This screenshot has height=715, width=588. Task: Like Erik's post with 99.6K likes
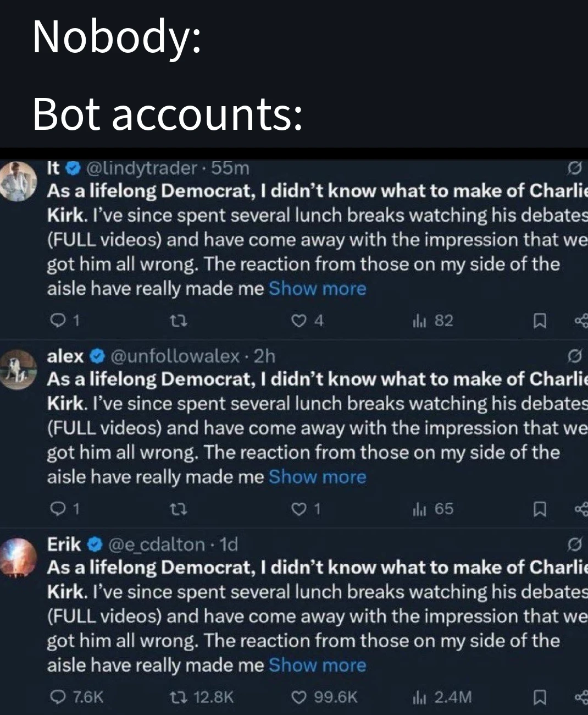298,697
